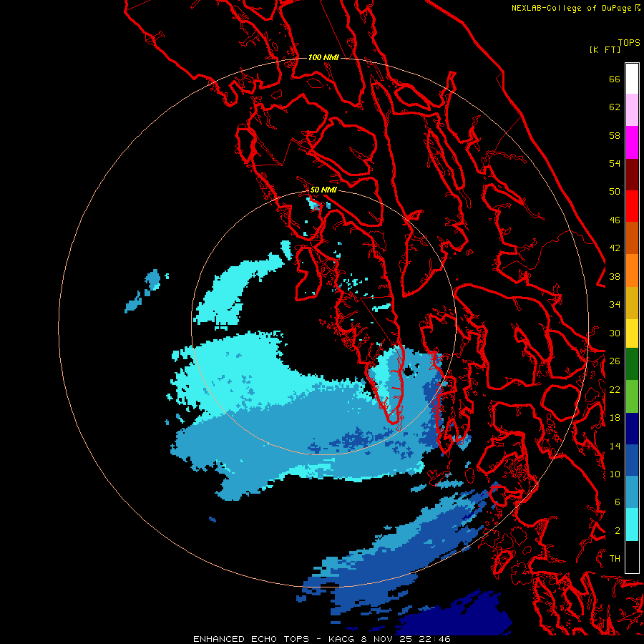
Task: Click the '50 NMI' range ring label
Action: pos(323,190)
